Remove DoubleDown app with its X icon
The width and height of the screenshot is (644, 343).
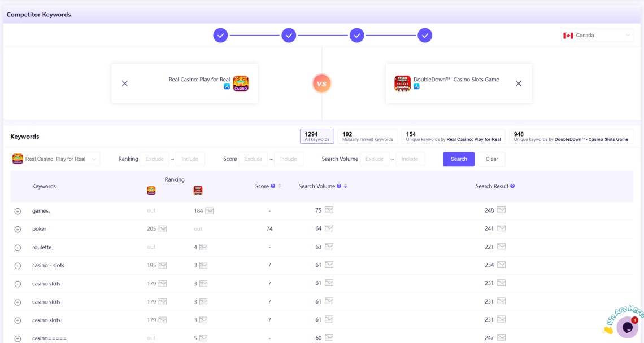(x=519, y=83)
